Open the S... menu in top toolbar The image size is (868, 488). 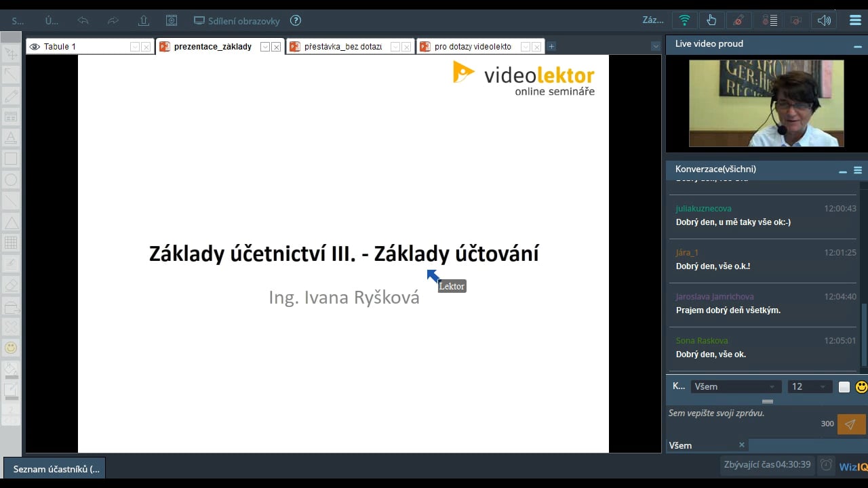click(18, 20)
